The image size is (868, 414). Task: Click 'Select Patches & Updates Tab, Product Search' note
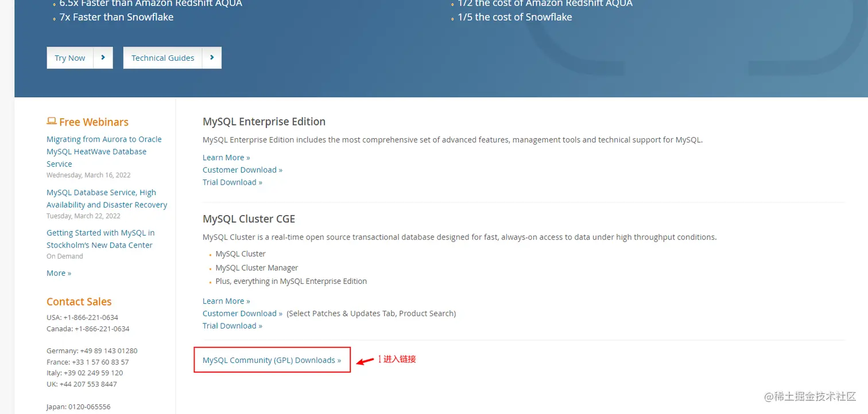pos(371,314)
